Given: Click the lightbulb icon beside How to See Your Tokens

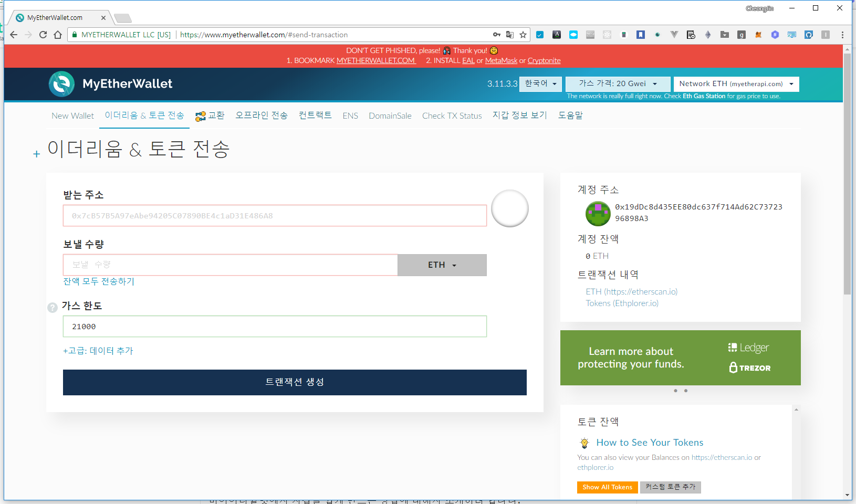Looking at the screenshot, I should pos(584,443).
